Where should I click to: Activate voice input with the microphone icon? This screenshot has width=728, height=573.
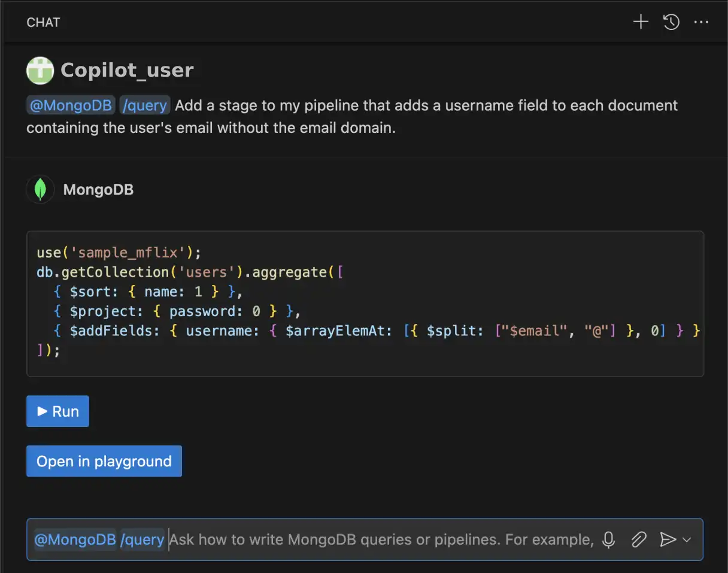tap(608, 539)
